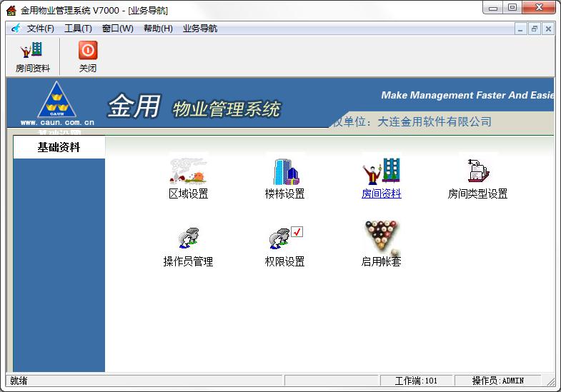Click the 启用帐套 label
Viewport: 561px width, 392px height.
(x=382, y=261)
